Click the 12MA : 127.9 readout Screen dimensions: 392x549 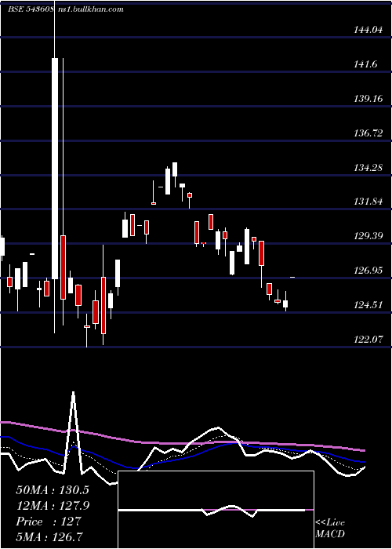click(x=53, y=506)
